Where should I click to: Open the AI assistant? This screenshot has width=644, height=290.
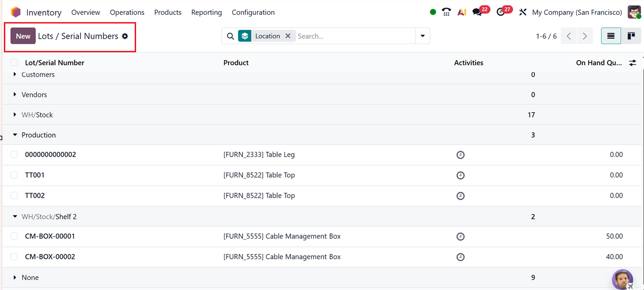point(462,12)
